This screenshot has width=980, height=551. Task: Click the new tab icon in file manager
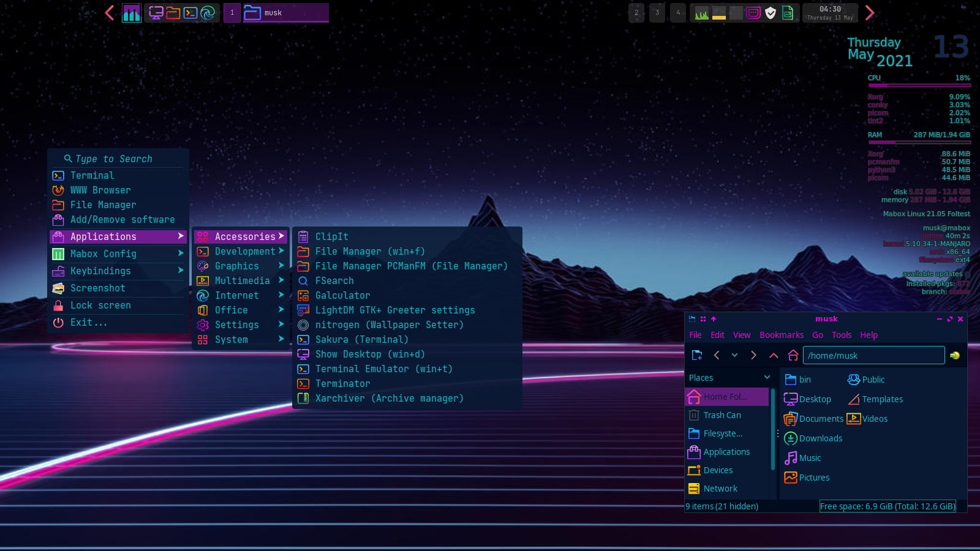pos(697,355)
